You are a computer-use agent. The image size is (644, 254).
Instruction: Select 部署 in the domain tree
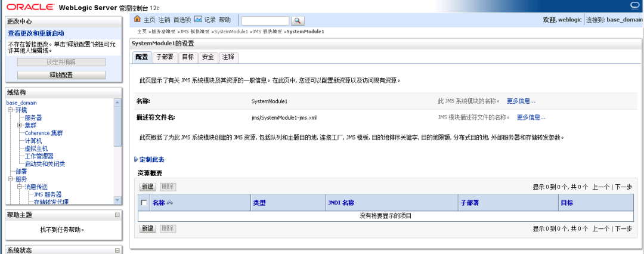pos(21,172)
